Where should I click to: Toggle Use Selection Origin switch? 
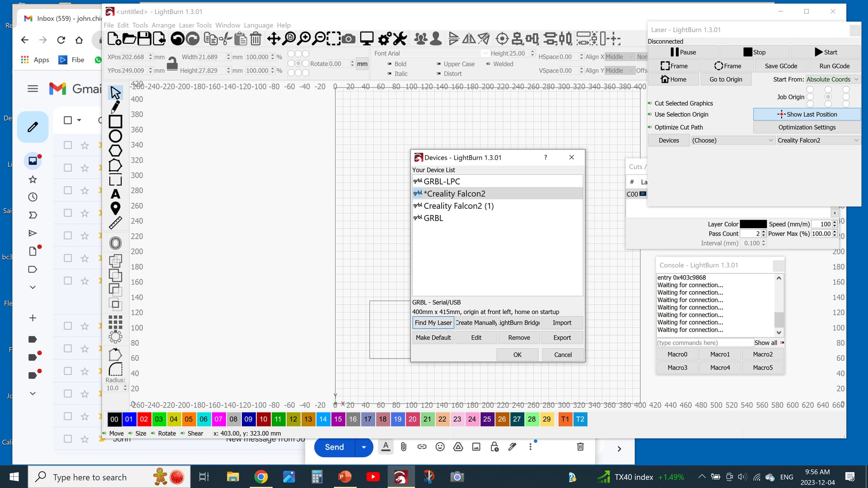(650, 115)
